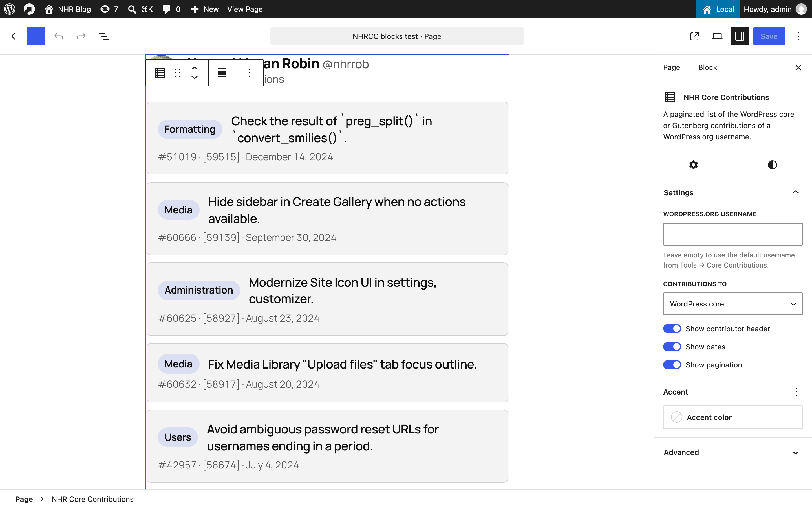Open the NHRCC blocks test command bar

[x=397, y=36]
